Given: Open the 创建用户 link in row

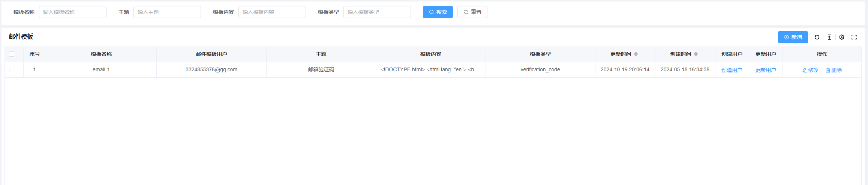Looking at the screenshot, I should click(732, 70).
